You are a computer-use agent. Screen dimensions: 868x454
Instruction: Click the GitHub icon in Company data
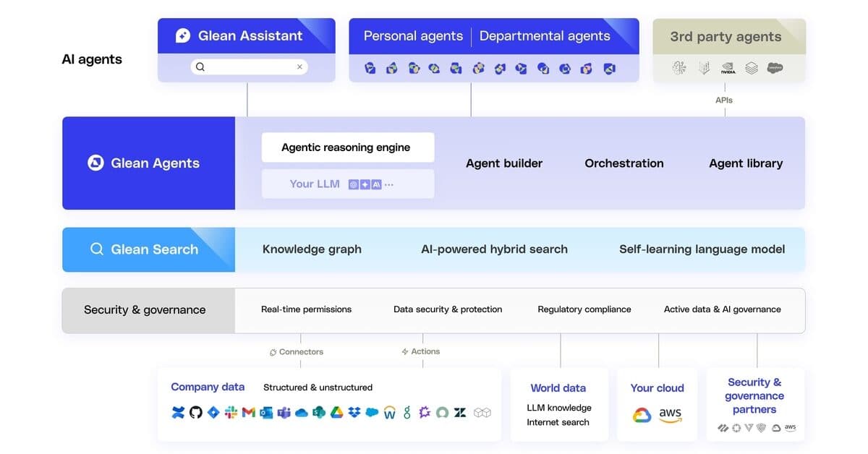click(x=196, y=412)
